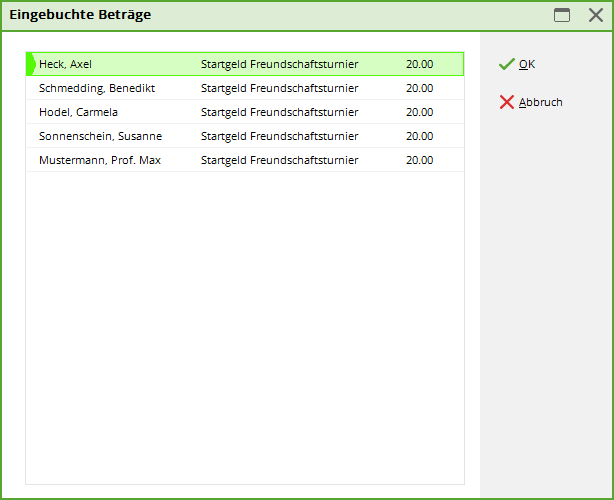Click the 20.00 amount for Heck, Axel
This screenshot has height=500, width=614.
tap(419, 64)
